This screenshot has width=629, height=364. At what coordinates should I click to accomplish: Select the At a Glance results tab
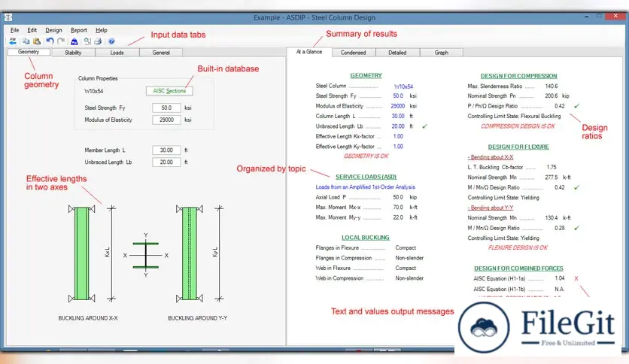click(309, 52)
